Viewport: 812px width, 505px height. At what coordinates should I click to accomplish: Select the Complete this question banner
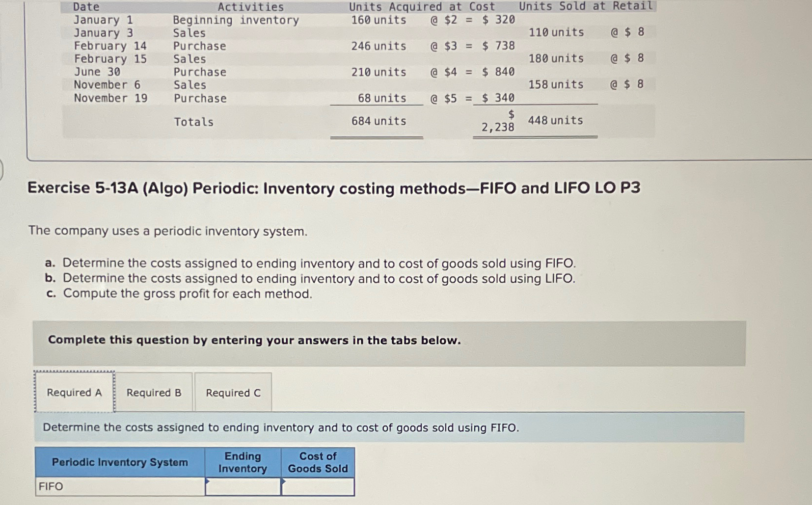pos(253,340)
